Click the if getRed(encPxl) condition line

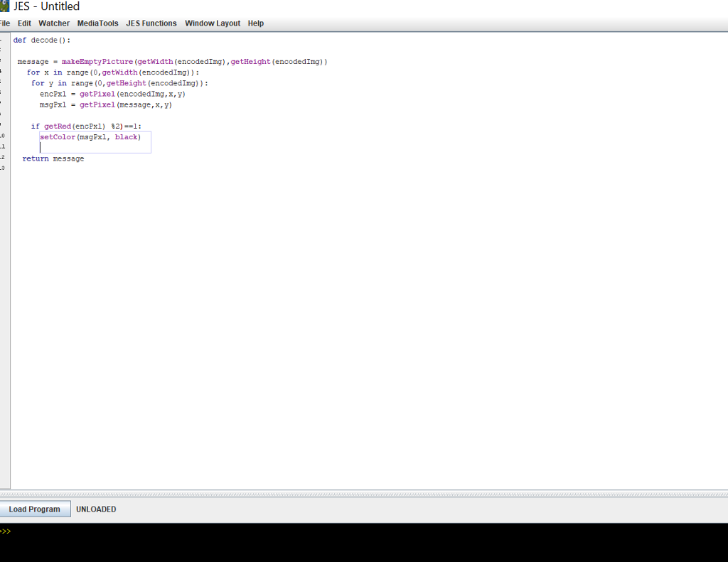(85, 126)
